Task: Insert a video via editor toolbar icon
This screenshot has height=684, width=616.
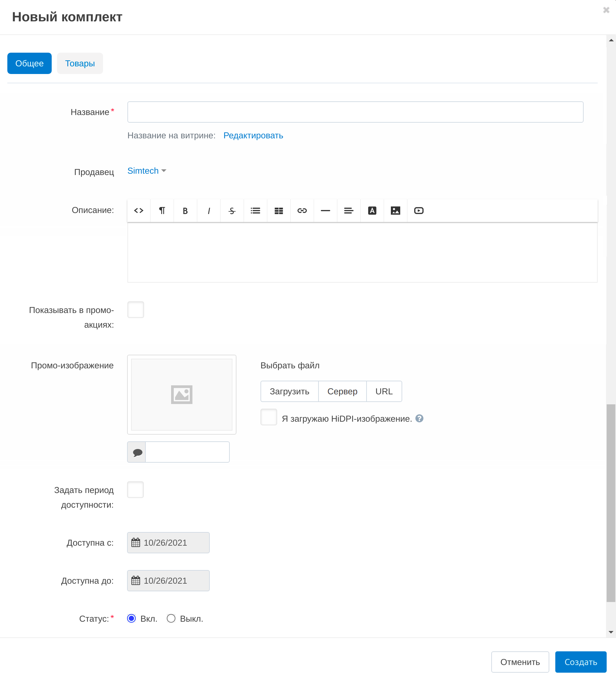Action: tap(419, 211)
